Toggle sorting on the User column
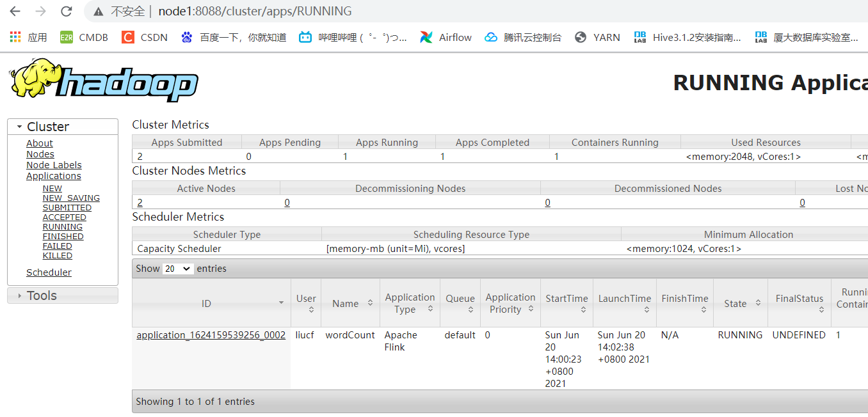 (x=305, y=303)
